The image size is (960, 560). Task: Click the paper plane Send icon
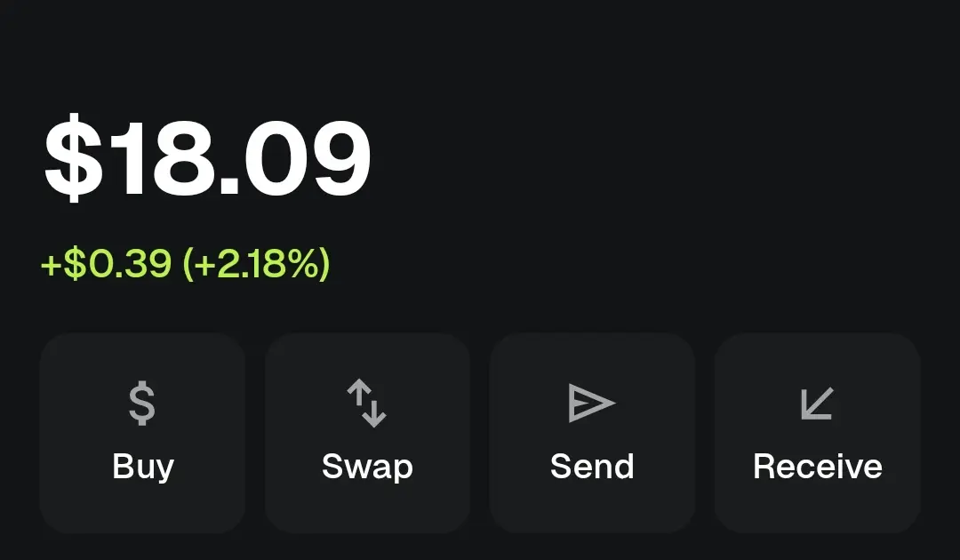click(x=591, y=404)
